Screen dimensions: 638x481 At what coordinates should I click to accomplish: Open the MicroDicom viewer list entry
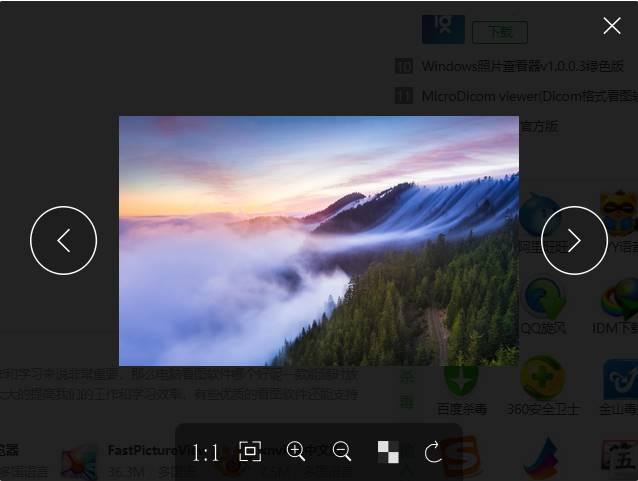[529, 96]
